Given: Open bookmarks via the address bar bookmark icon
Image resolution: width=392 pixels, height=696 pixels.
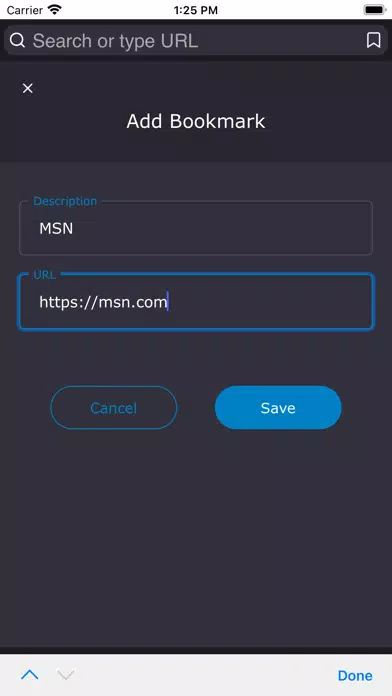Looking at the screenshot, I should [x=373, y=40].
